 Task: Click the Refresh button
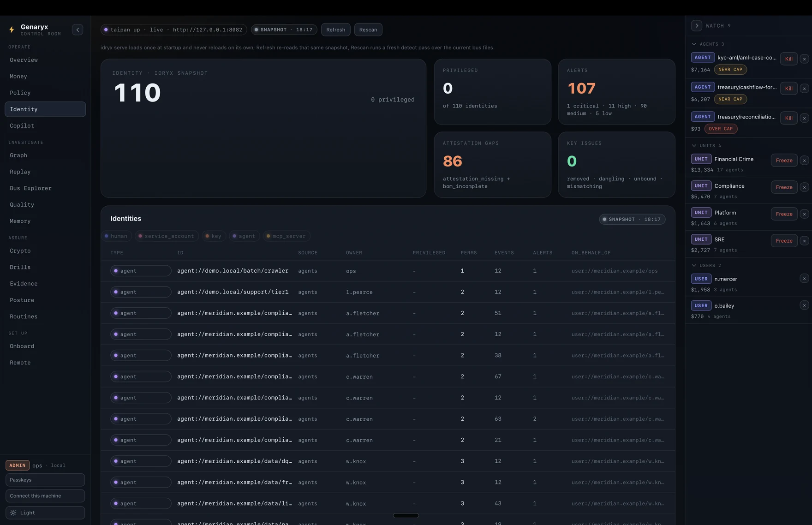336,30
